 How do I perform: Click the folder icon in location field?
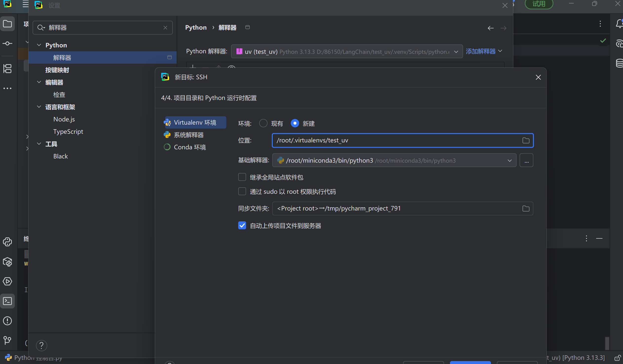point(526,140)
